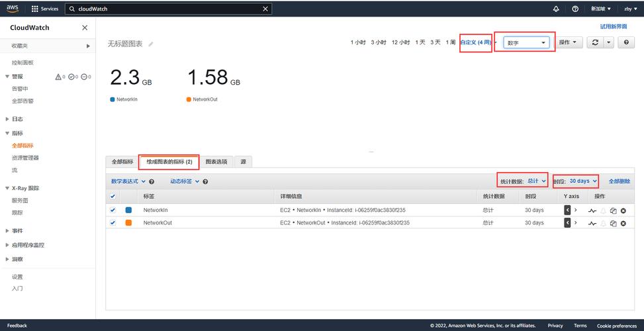Open 控制面板 in the sidebar

pyautogui.click(x=23, y=63)
